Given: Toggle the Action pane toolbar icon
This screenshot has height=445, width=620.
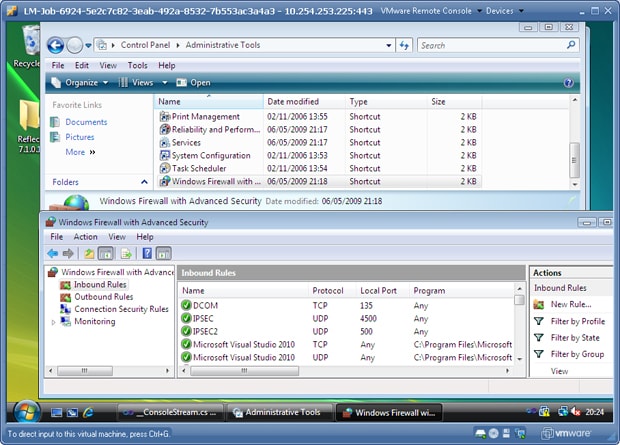Looking at the screenshot, I should (163, 254).
